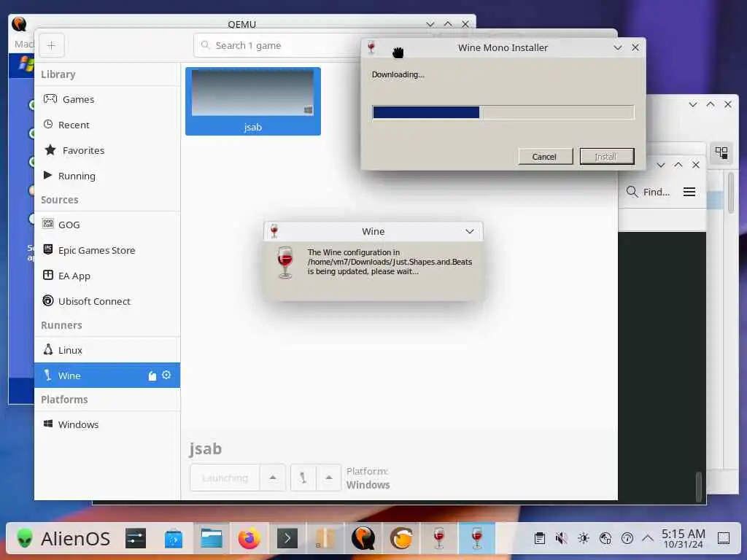Open the terminal taskbar icon
Screen dimensions: 747x560
[287, 539]
